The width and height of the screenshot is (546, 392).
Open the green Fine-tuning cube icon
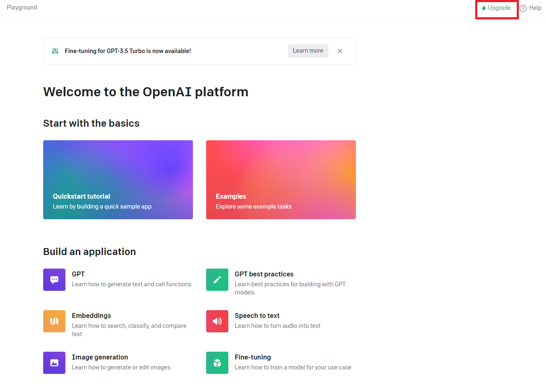[x=217, y=363]
